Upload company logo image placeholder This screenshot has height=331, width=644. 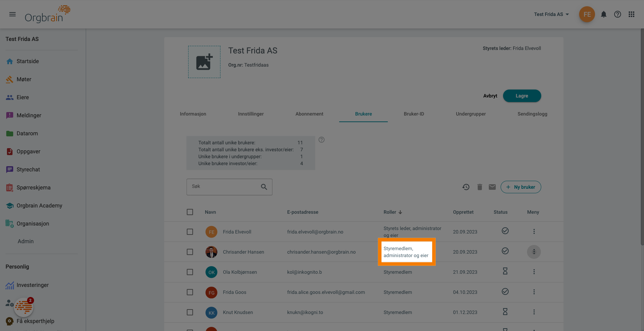[x=204, y=62]
